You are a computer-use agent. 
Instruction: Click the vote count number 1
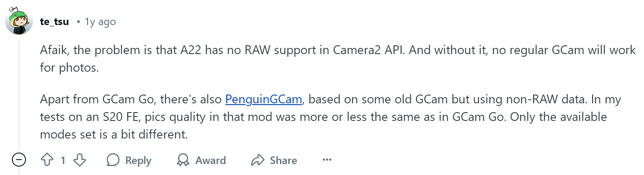coord(63,161)
